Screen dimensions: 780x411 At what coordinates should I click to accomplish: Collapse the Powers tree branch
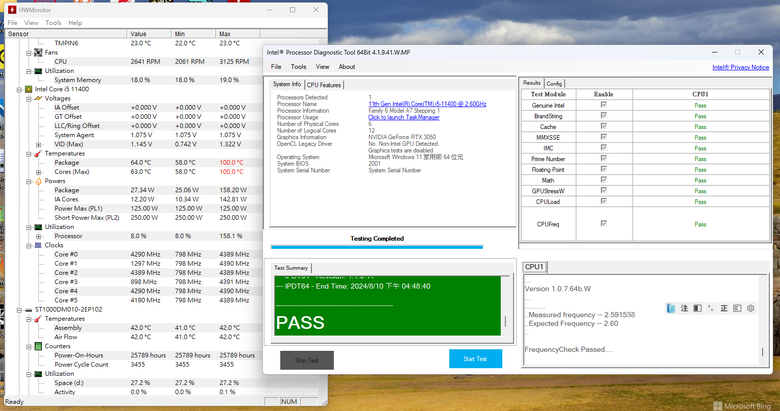pos(29,182)
